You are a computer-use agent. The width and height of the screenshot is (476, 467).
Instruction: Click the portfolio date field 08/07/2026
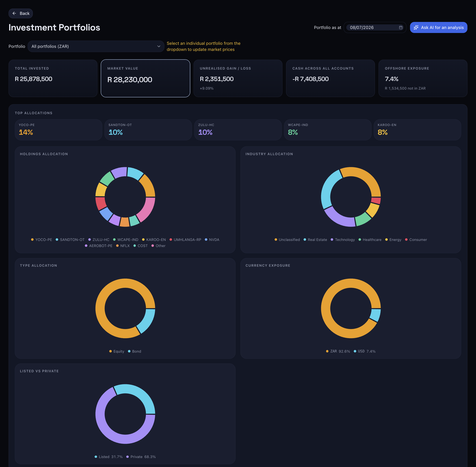pyautogui.click(x=375, y=27)
